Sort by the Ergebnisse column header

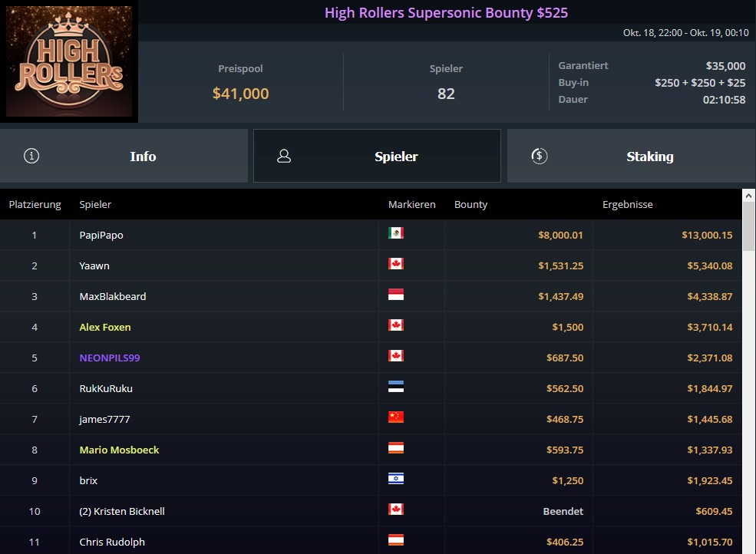[627, 204]
